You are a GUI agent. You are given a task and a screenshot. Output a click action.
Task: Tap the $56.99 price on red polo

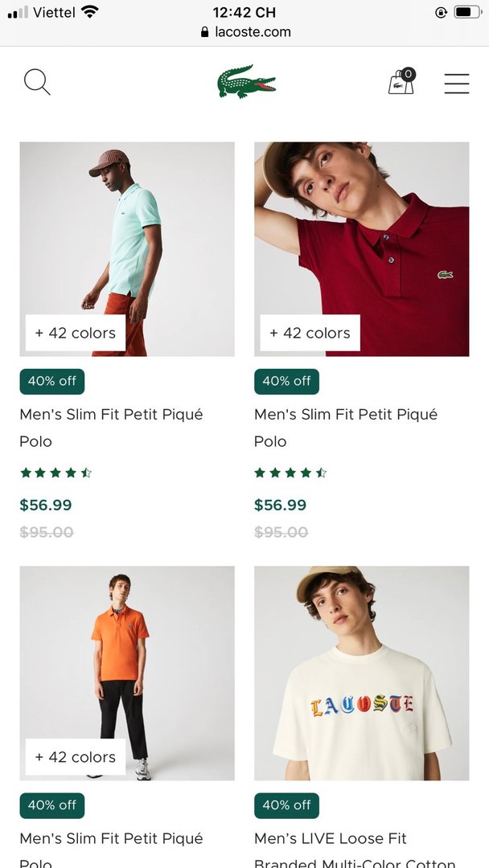pyautogui.click(x=280, y=505)
